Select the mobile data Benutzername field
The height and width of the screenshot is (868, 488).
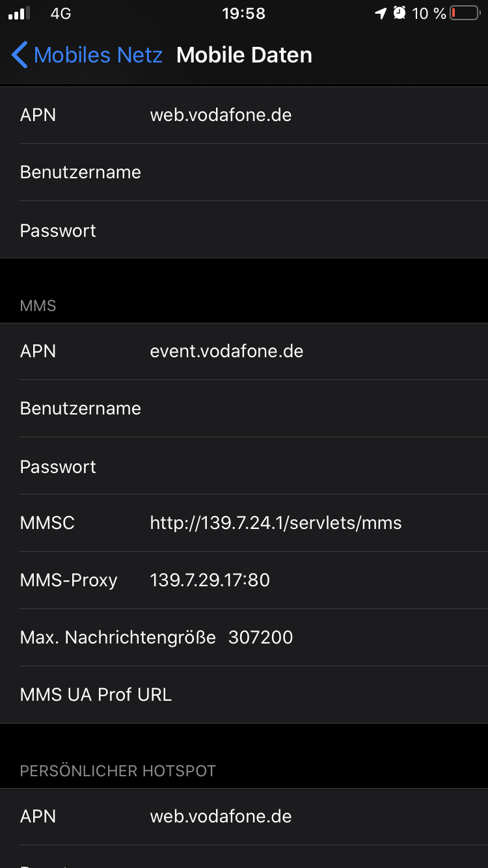pos(312,172)
